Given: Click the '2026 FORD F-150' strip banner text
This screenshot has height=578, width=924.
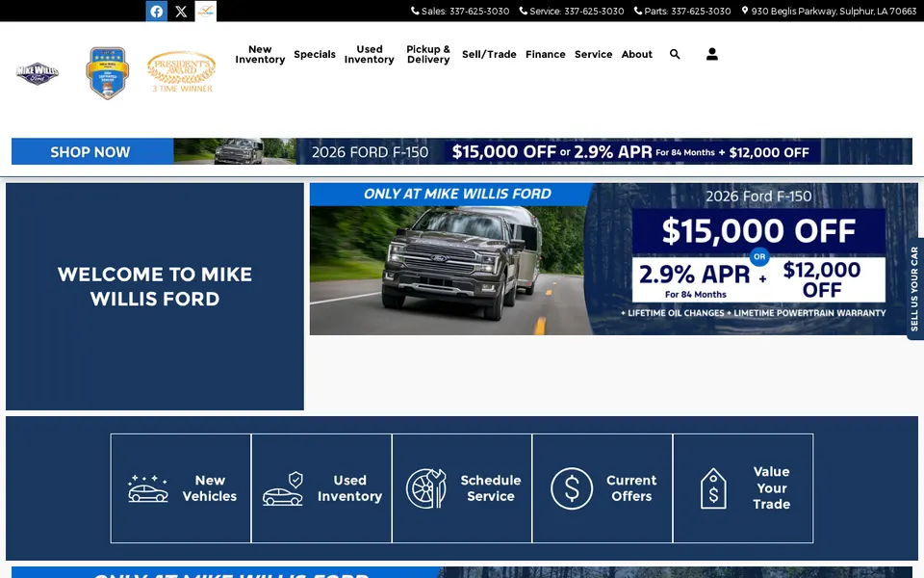Looking at the screenshot, I should click(x=370, y=152).
